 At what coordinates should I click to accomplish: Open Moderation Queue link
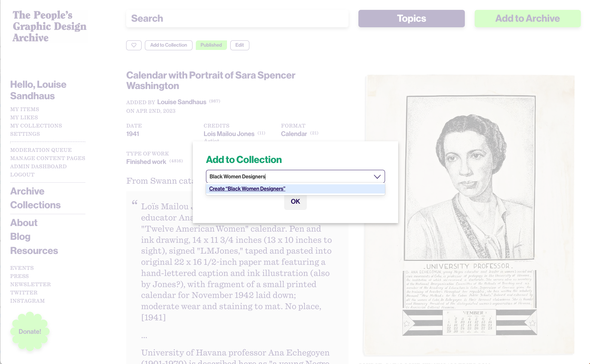[x=41, y=150]
